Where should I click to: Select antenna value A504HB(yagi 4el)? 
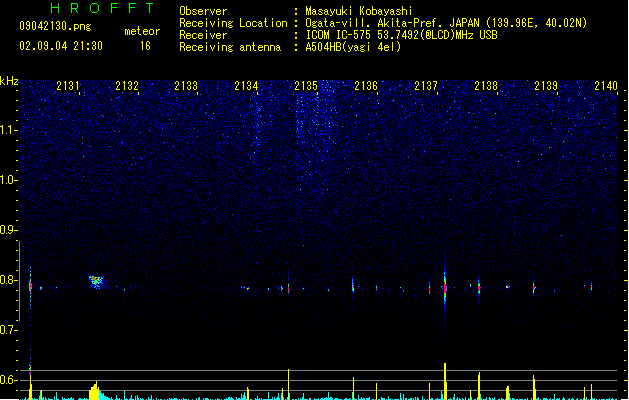click(353, 47)
